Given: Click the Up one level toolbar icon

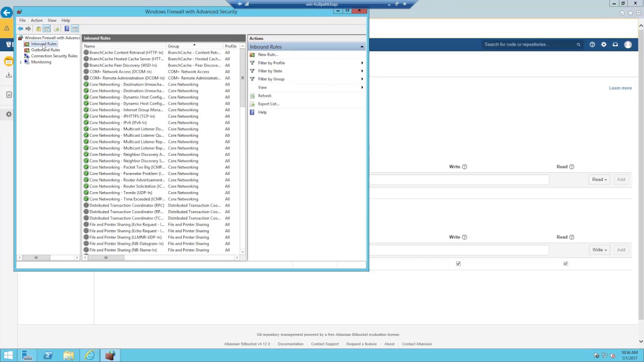Looking at the screenshot, I should (x=38, y=29).
